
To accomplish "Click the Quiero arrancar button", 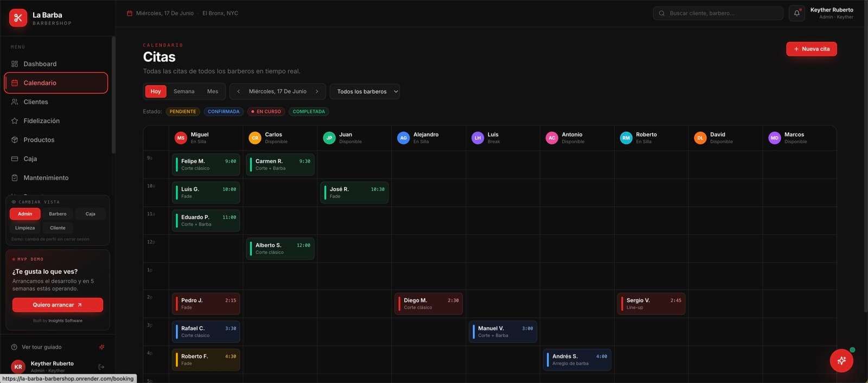I will tap(58, 305).
